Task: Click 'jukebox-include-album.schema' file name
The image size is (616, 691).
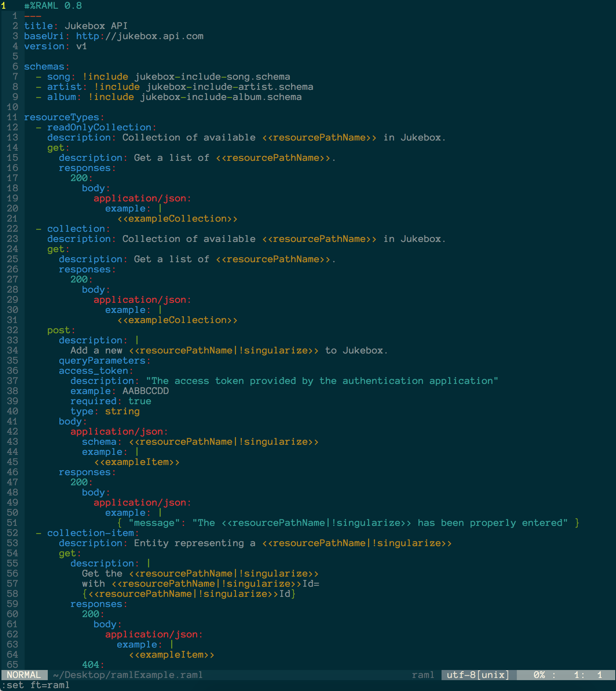Action: (x=221, y=97)
